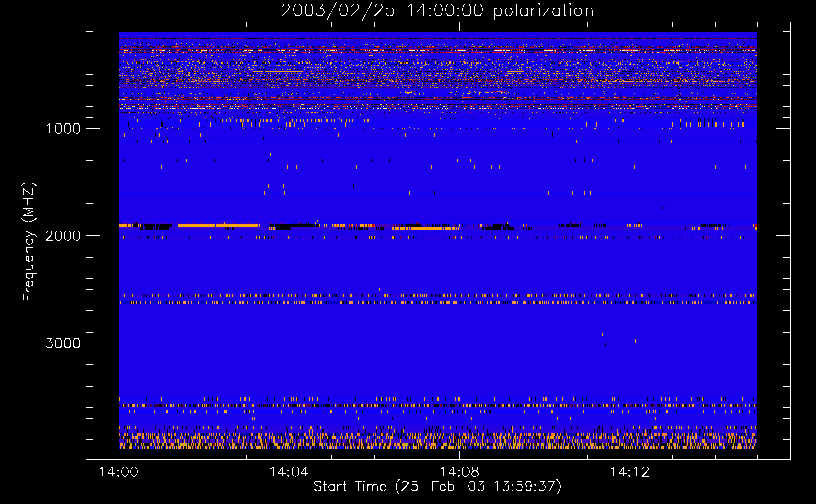The width and height of the screenshot is (816, 504).
Task: Click the '14:04' time axis label
Action: click(x=289, y=472)
